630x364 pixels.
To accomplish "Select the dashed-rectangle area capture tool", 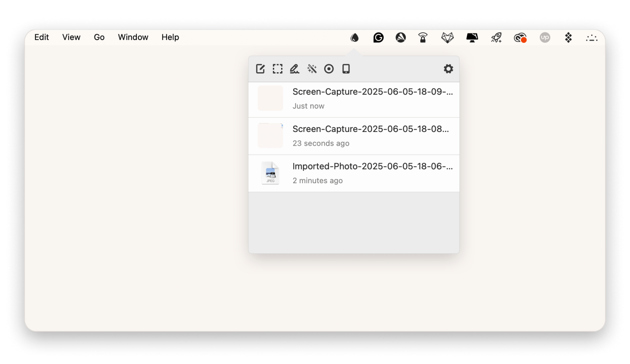I will [x=277, y=69].
